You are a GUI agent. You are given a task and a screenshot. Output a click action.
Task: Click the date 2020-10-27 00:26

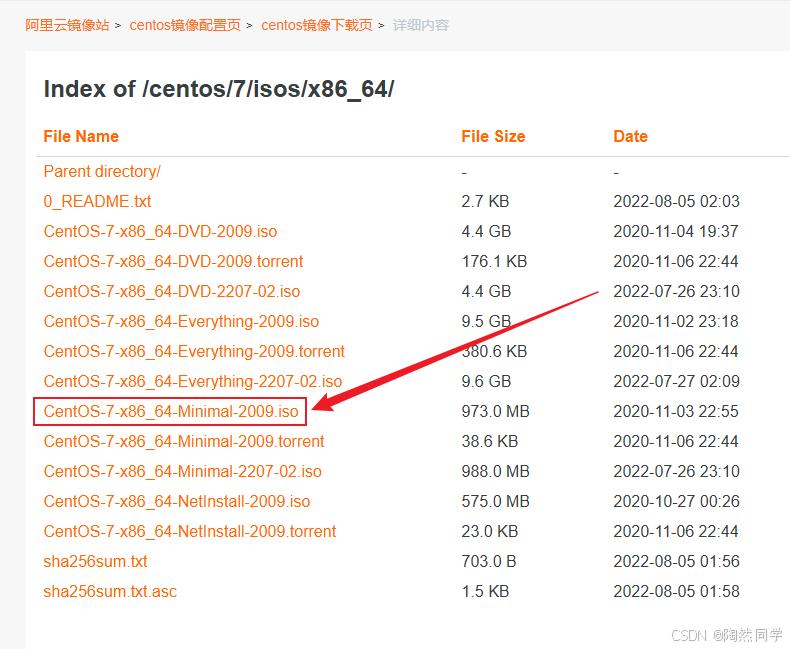coord(676,501)
